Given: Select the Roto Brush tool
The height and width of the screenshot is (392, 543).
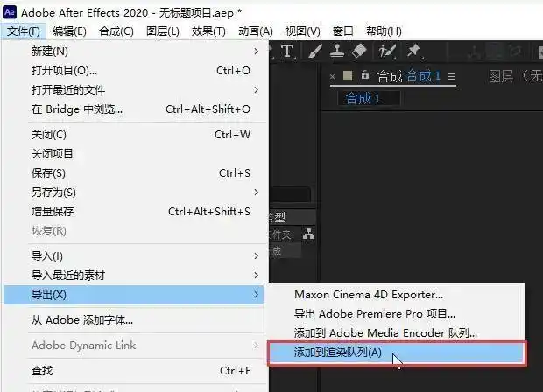Looking at the screenshot, I should [385, 52].
